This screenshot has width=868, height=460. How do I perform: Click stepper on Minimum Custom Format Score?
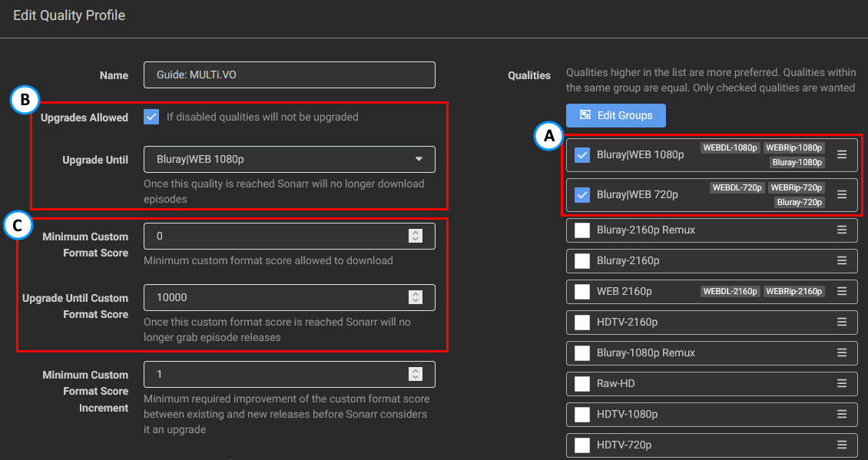click(x=416, y=236)
